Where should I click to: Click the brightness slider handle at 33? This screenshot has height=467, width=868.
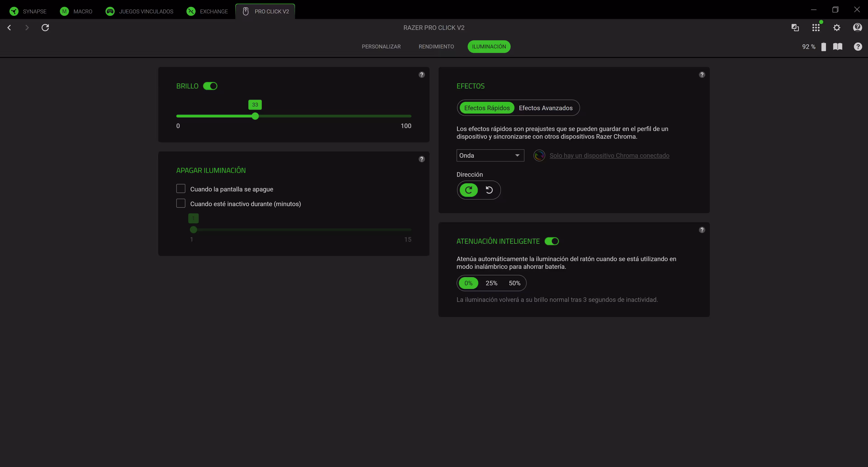coord(255,116)
